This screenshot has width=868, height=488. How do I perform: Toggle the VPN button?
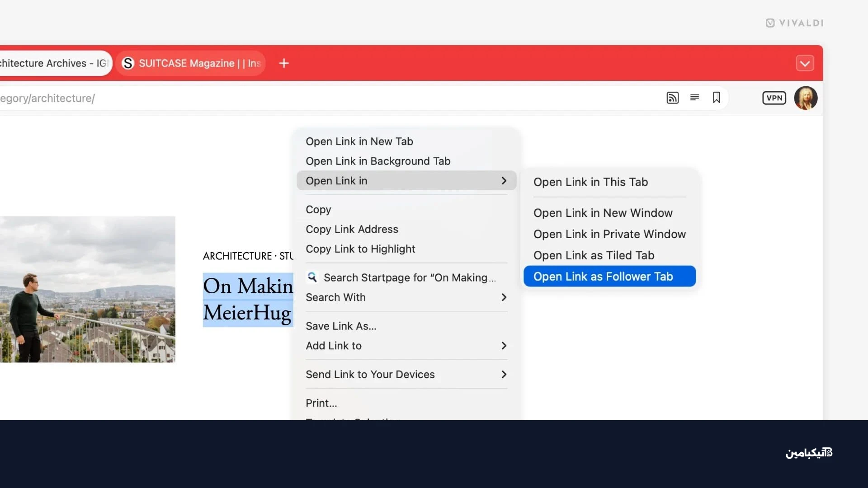point(774,98)
